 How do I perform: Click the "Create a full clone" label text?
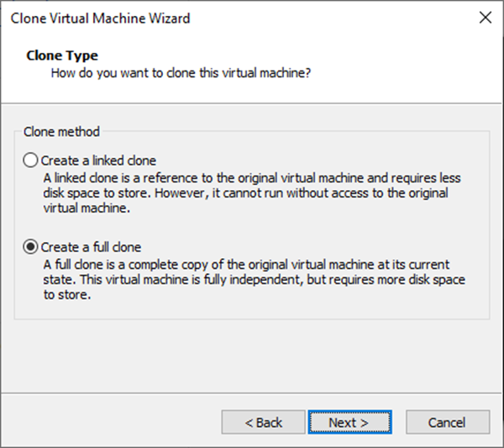click(91, 247)
